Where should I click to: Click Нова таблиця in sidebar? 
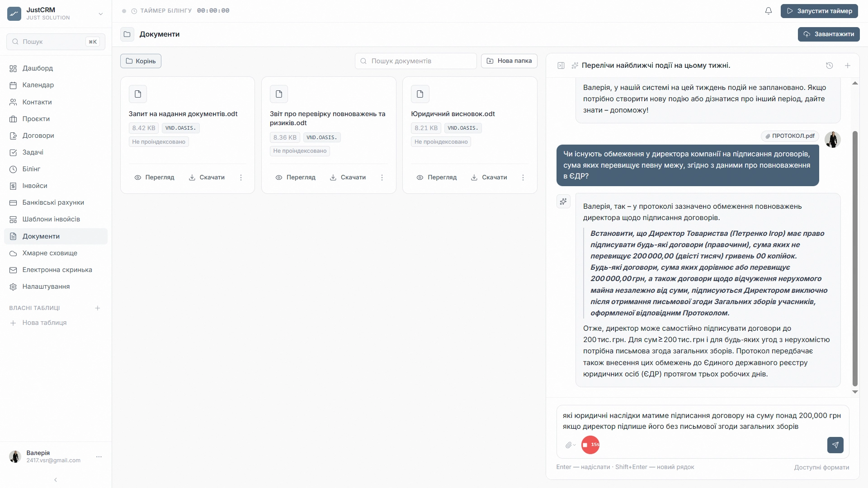[44, 323]
